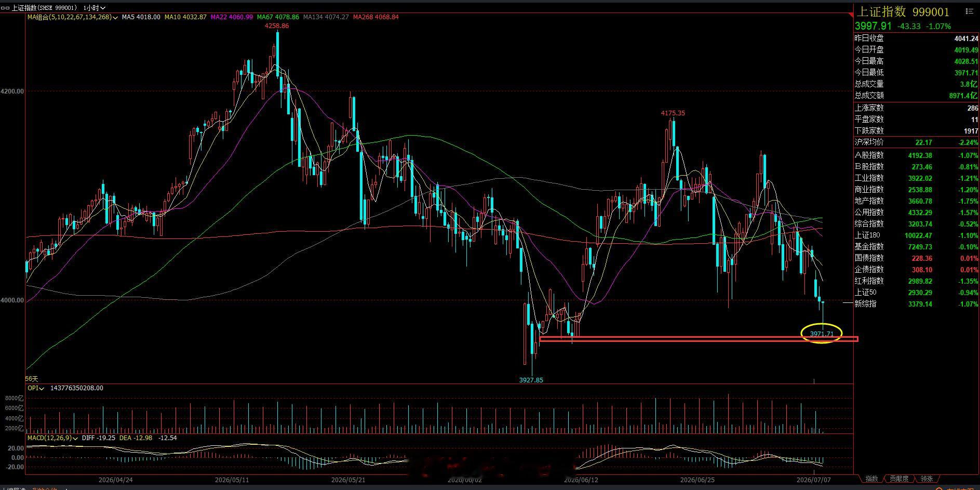
Task: Open the 1小时 period dropdown
Action: [94, 8]
